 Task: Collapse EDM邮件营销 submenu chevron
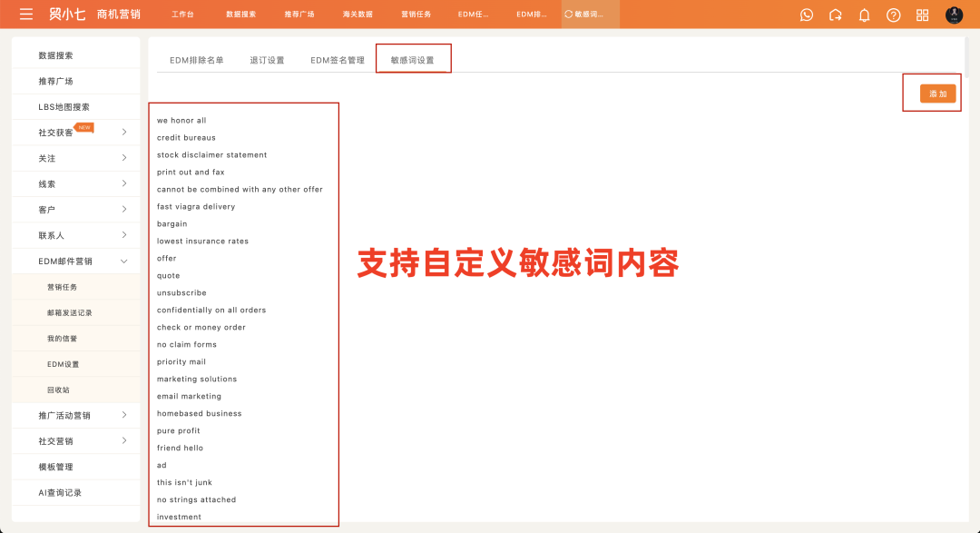(x=123, y=261)
